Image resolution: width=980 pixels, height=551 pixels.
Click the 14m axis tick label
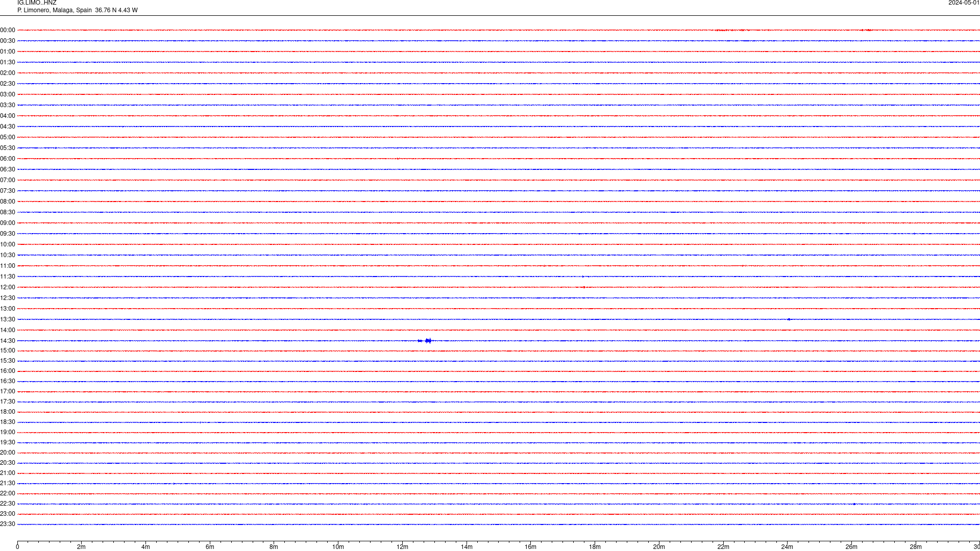click(467, 547)
